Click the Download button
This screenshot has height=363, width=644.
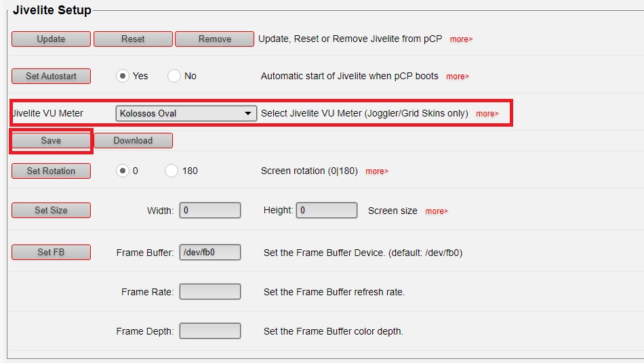pyautogui.click(x=133, y=141)
